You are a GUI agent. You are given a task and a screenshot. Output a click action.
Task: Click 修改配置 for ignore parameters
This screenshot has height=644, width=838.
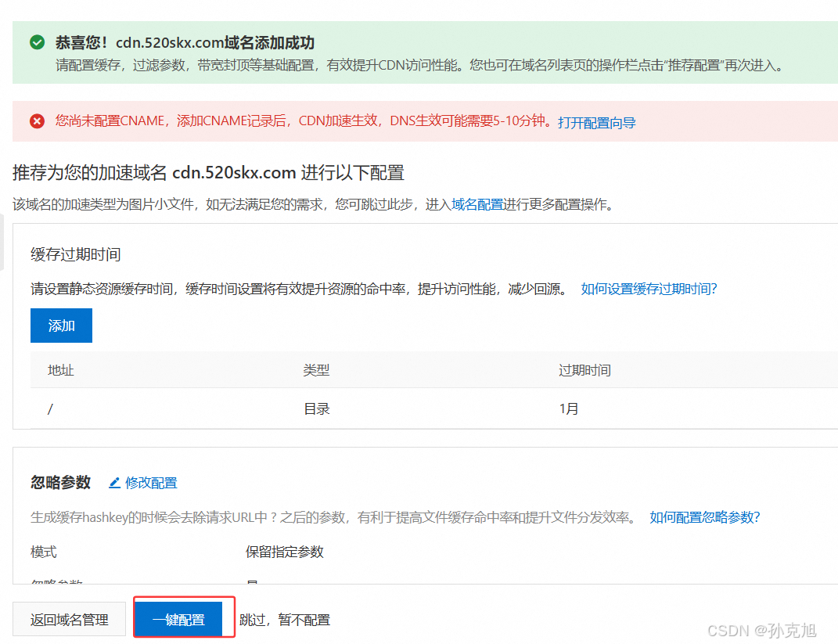click(151, 483)
